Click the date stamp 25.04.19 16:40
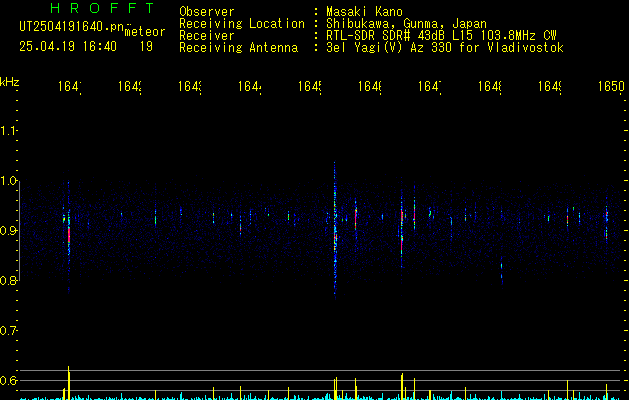629x400 pixels. [x=68, y=47]
